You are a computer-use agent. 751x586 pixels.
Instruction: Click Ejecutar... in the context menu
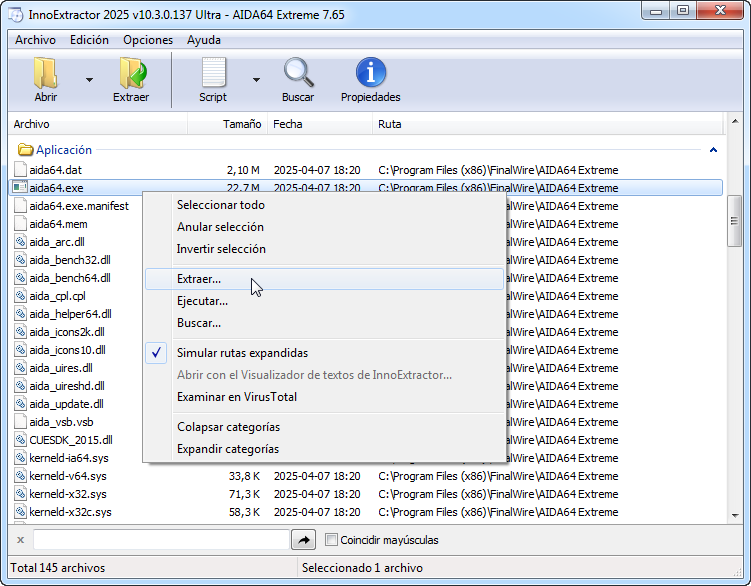[324, 301]
